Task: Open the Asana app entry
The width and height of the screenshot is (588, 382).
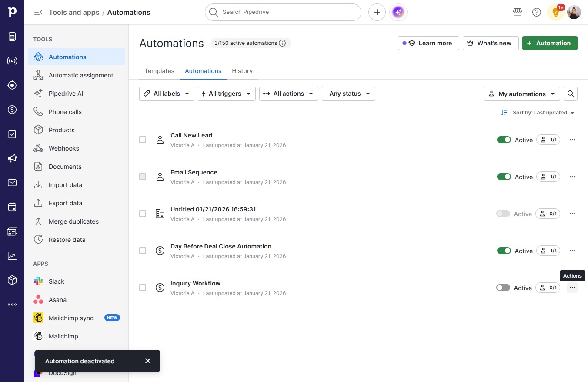Action: (x=77, y=300)
